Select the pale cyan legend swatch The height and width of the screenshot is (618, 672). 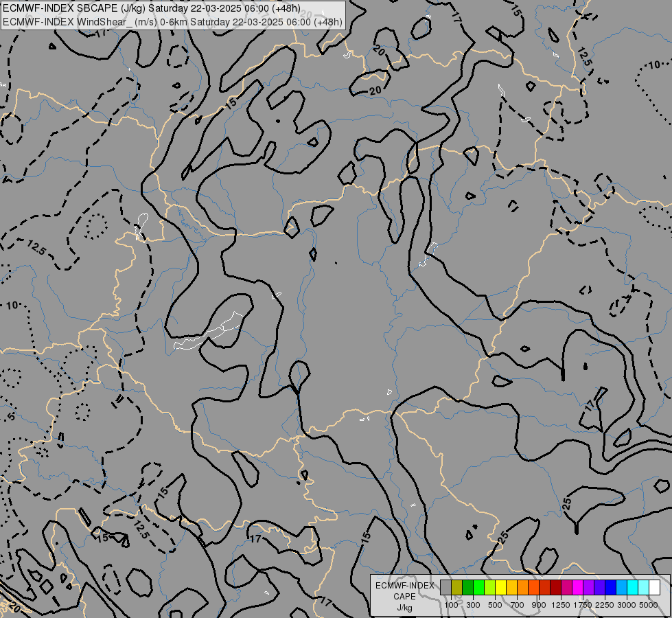pyautogui.click(x=643, y=588)
